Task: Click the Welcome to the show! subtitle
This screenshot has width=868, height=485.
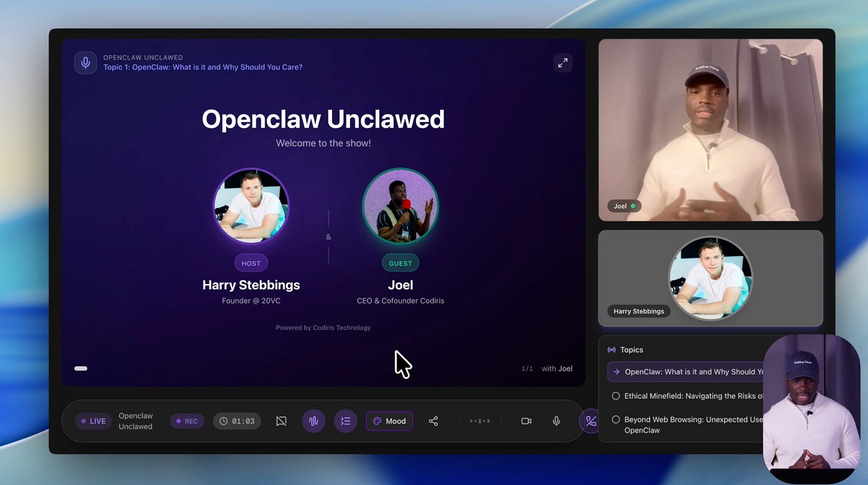Action: tap(323, 143)
